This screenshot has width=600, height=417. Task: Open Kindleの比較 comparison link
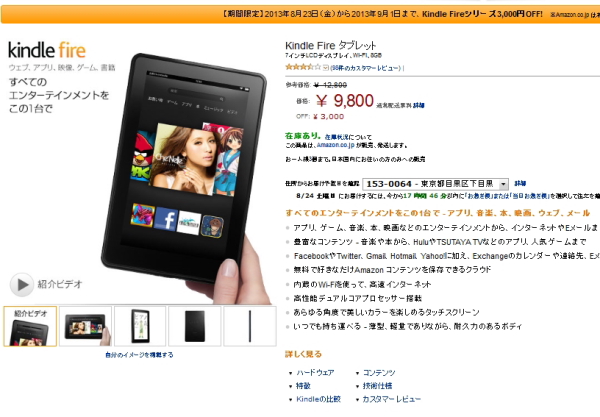point(318,399)
